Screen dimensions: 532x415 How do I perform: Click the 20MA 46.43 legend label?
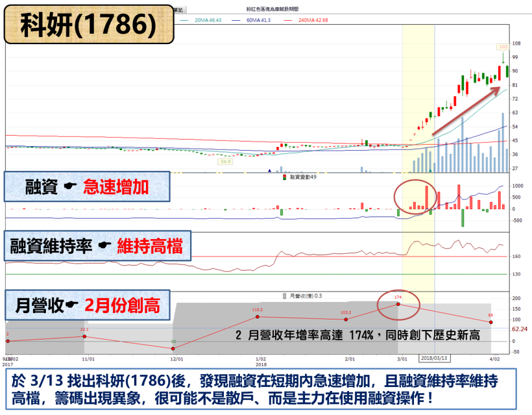tap(208, 20)
